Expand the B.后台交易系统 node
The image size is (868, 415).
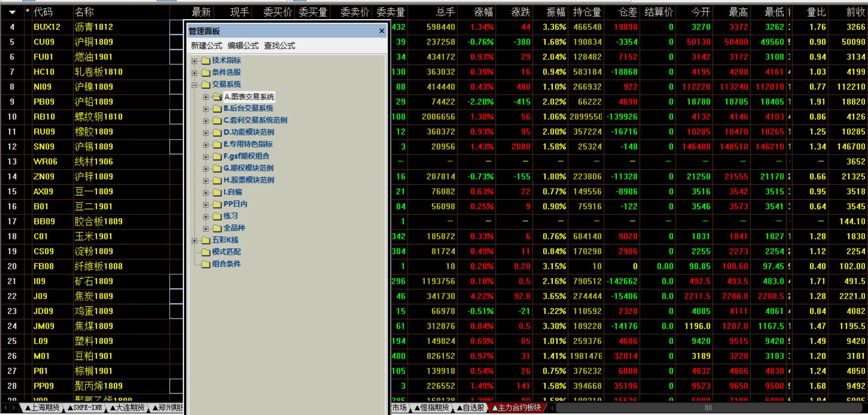click(x=206, y=109)
